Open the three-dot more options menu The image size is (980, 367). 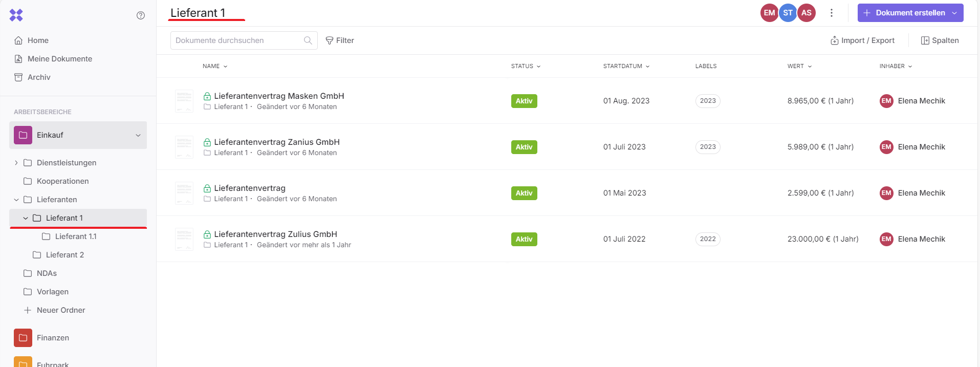pyautogui.click(x=832, y=13)
